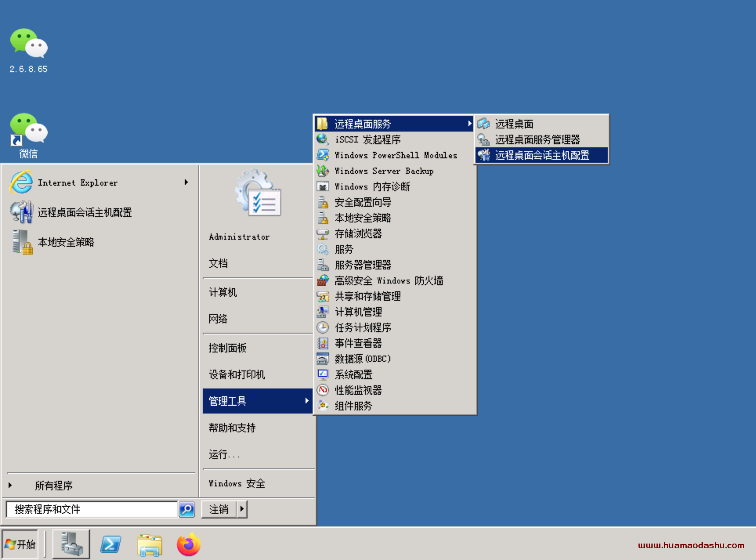The image size is (756, 560).
Task: Click the 注销 button
Action: (x=219, y=509)
